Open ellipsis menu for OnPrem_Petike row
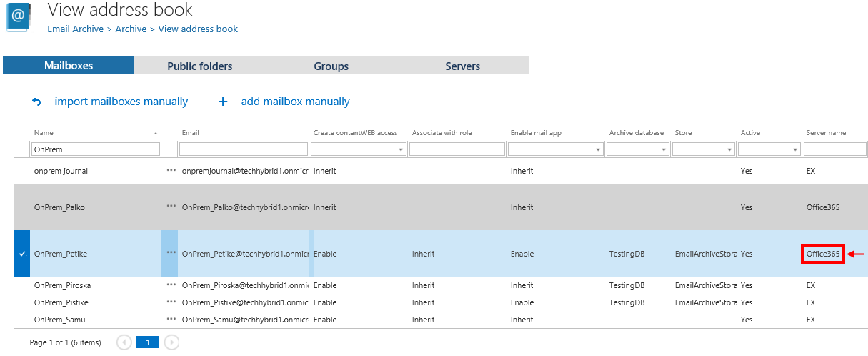868x356 pixels. (x=171, y=253)
